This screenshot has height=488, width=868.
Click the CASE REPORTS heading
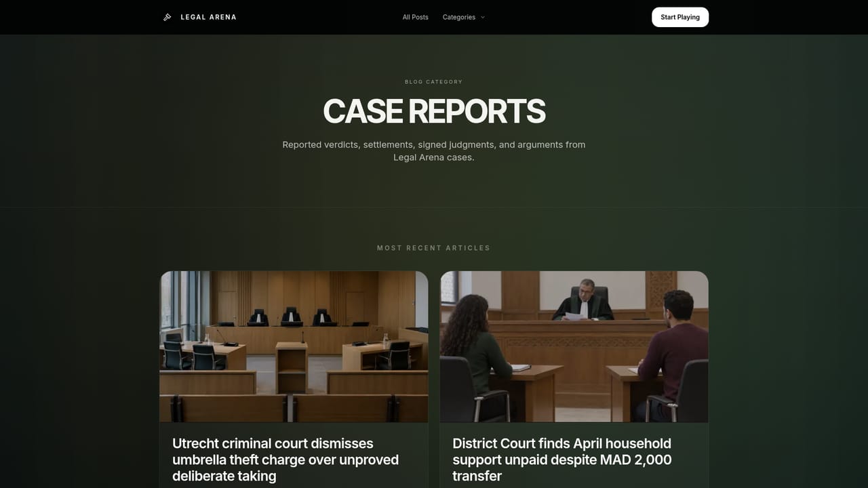(434, 112)
